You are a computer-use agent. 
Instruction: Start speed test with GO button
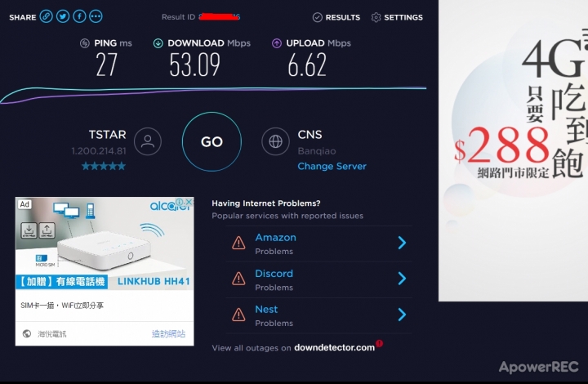pos(212,141)
